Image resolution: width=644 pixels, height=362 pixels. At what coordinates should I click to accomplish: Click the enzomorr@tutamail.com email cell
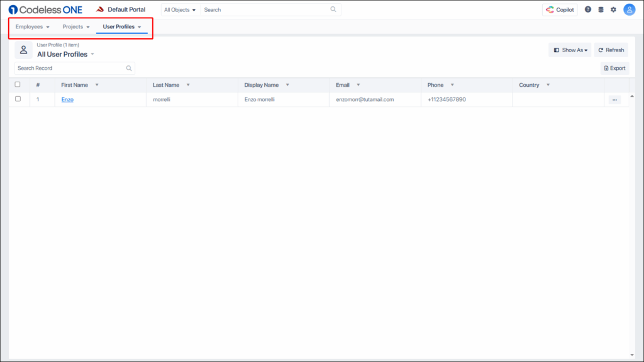tap(375, 99)
